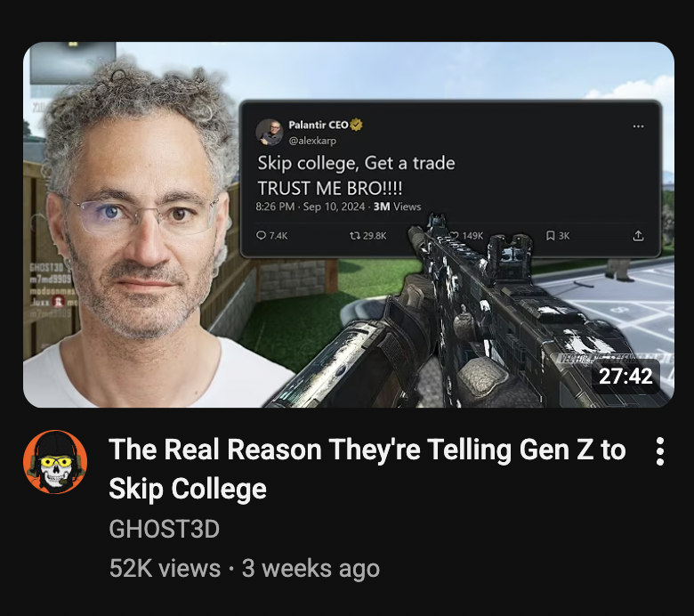This screenshot has height=616, width=694.
Task: Click the small tweet profile picture
Action: pos(270,133)
